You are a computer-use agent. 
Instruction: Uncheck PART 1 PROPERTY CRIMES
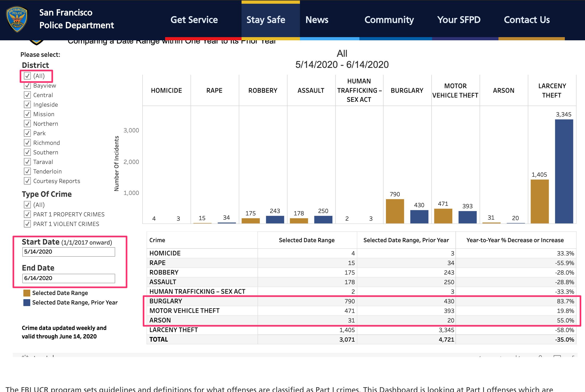[27, 214]
